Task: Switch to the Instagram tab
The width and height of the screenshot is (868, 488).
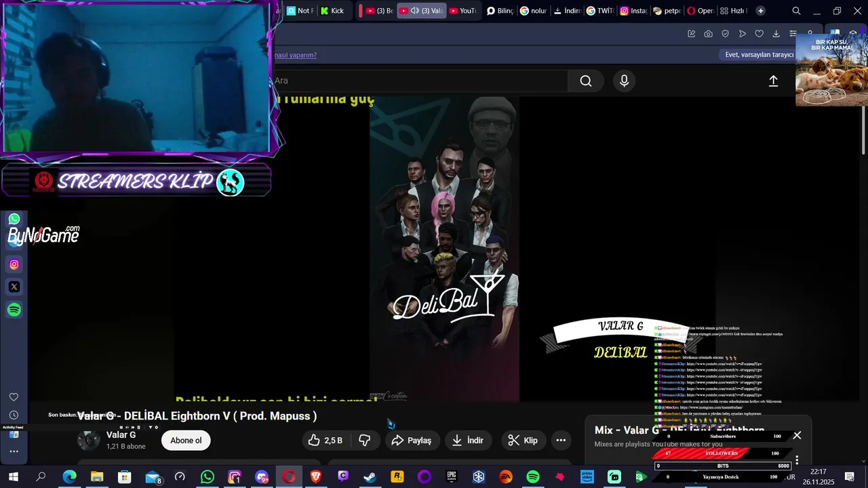Action: click(633, 11)
